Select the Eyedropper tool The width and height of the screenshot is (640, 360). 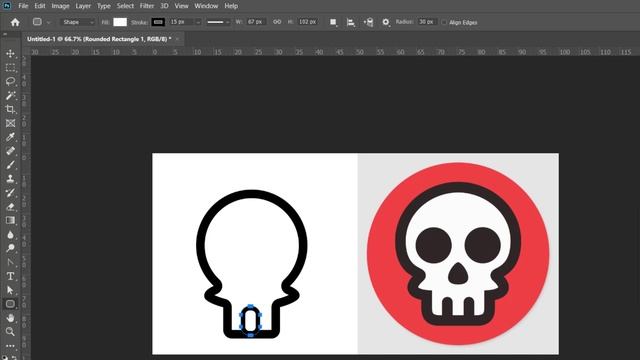(x=10, y=137)
